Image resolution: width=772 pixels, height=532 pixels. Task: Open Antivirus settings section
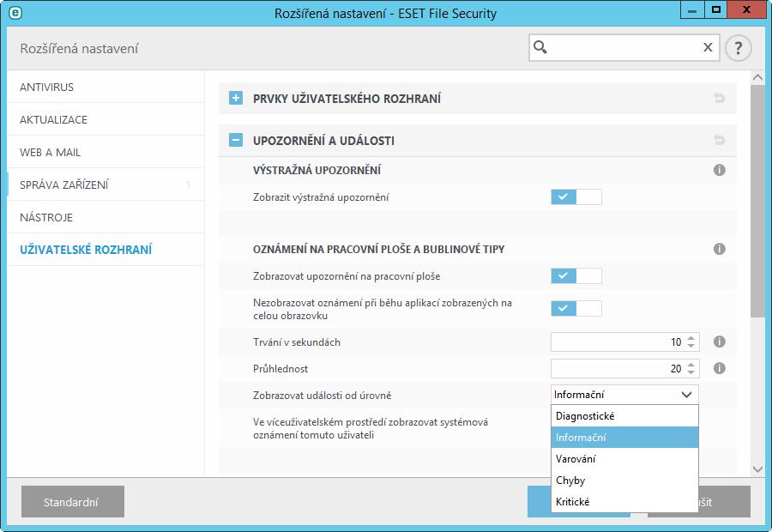[106, 87]
